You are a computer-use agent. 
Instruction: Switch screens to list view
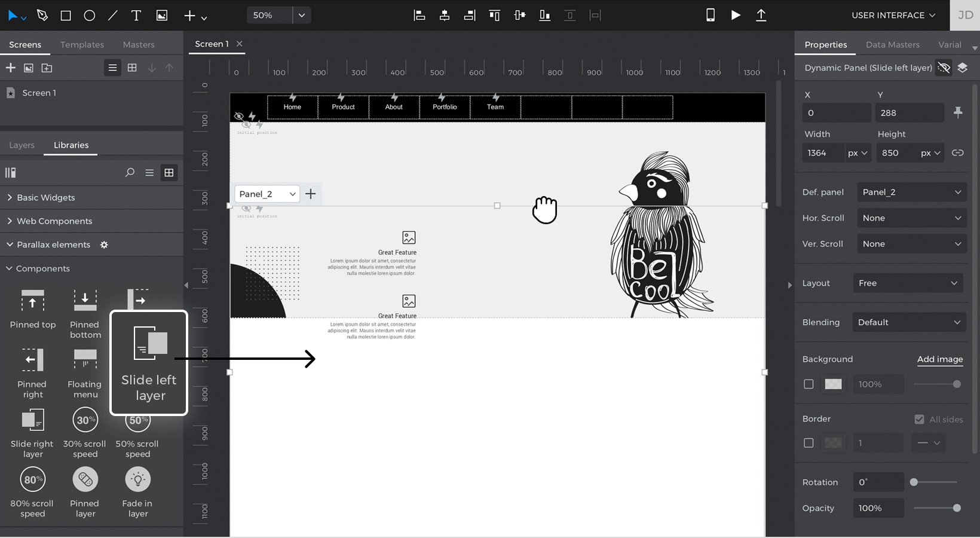112,68
